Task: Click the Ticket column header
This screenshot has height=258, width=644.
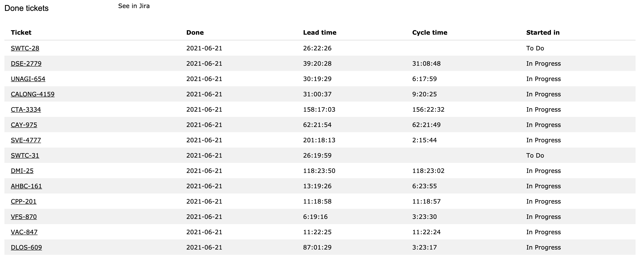Action: click(21, 33)
